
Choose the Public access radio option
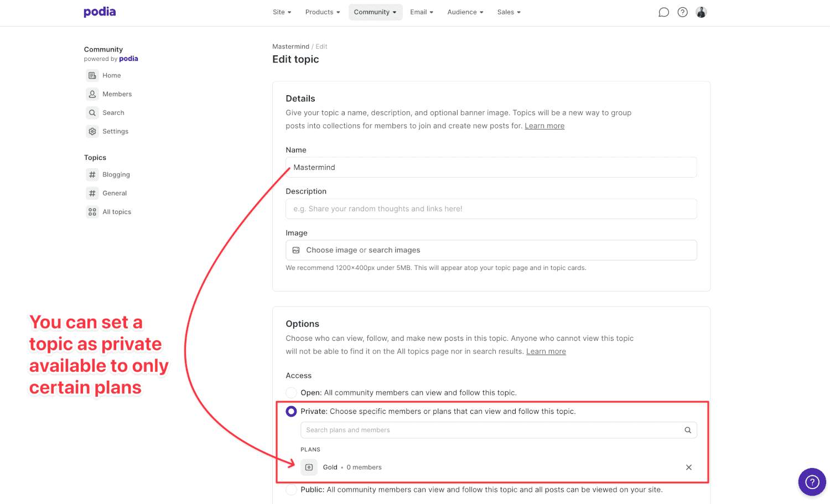[291, 490]
